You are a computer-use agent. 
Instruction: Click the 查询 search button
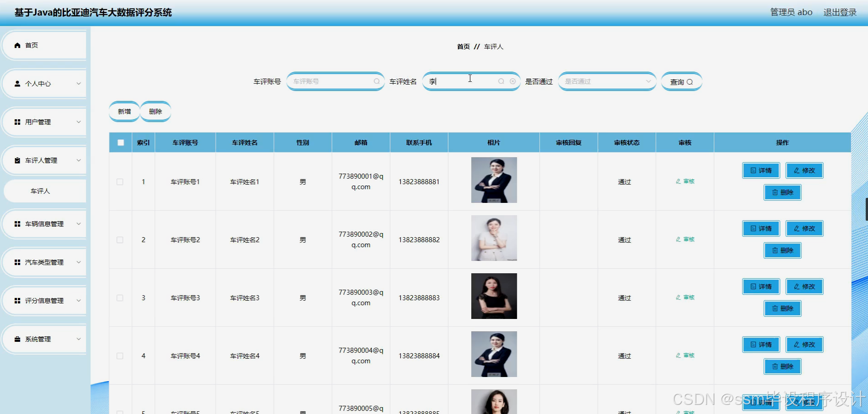pyautogui.click(x=682, y=82)
